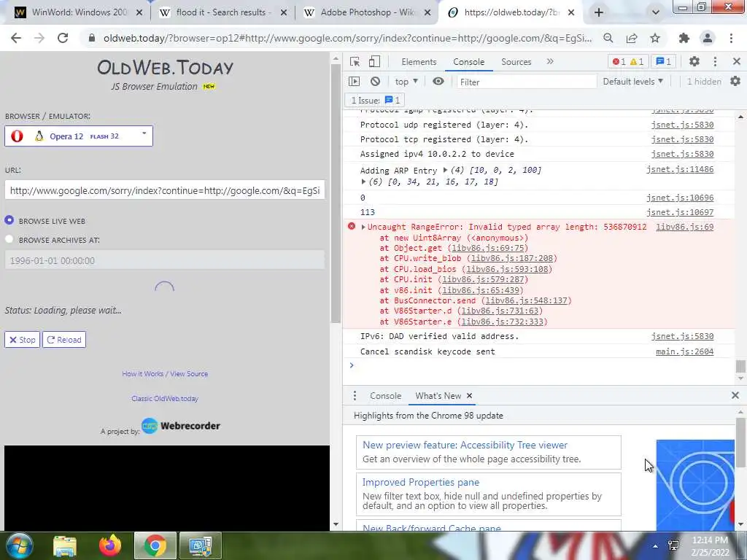Open a new tab with plus button

599,12
